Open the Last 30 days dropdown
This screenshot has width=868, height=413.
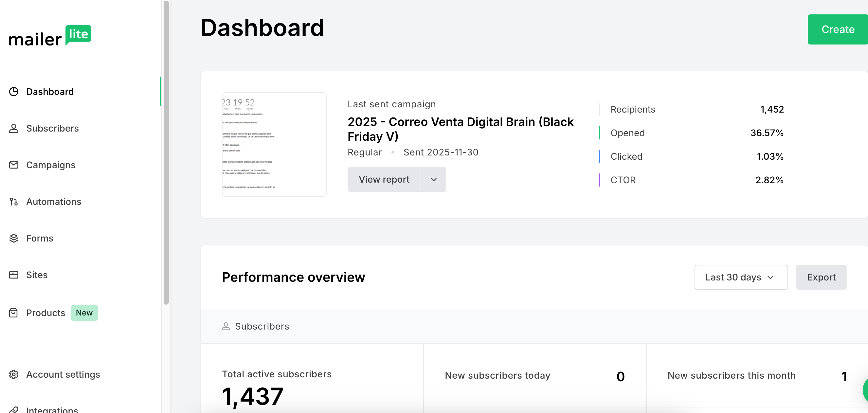click(741, 277)
